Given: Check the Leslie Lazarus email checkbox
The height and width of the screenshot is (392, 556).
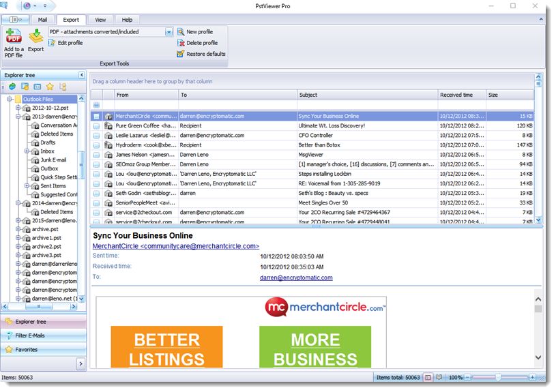Looking at the screenshot, I should coord(96,136).
